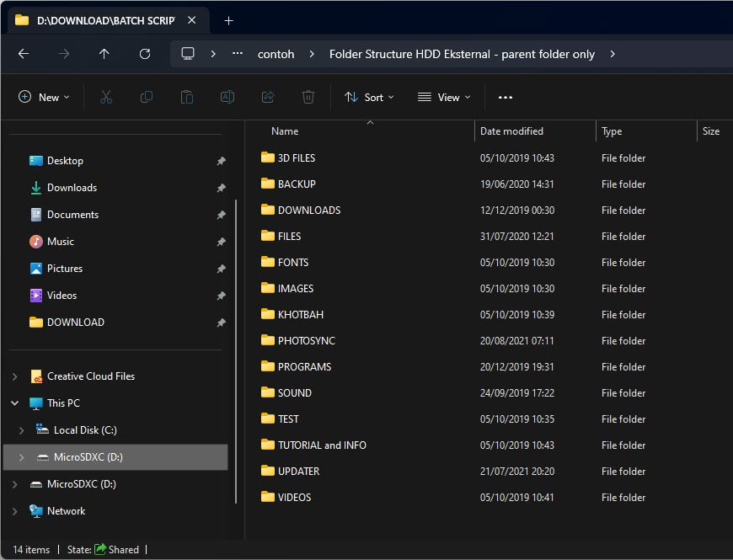Unpin DOWNLOAD folder using its pin icon
Viewport: 733px width, 560px height.
click(221, 323)
